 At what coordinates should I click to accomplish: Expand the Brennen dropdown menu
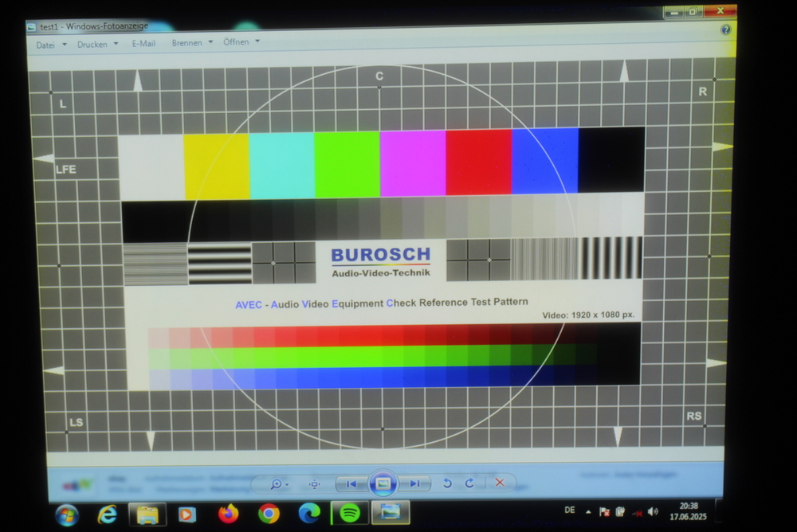pos(191,43)
